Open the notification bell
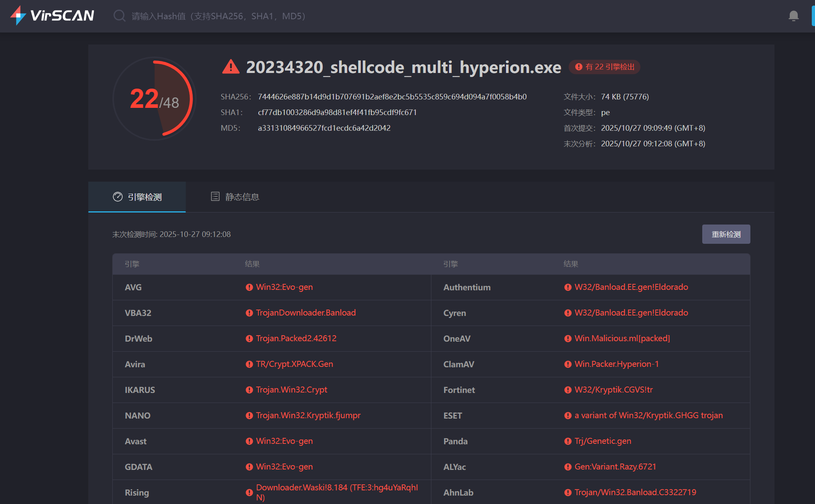This screenshot has width=815, height=504. coord(793,16)
